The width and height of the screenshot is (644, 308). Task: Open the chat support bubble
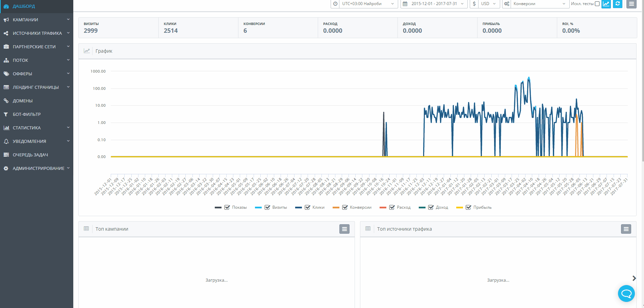(626, 293)
